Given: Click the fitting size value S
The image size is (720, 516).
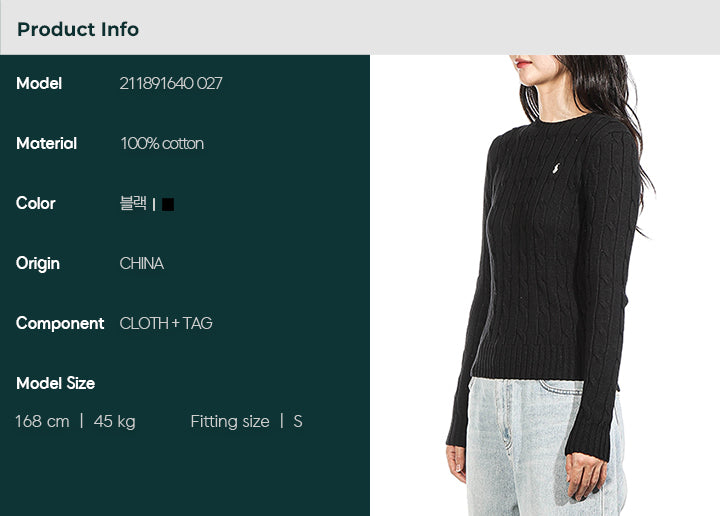Looking at the screenshot, I should [x=298, y=421].
